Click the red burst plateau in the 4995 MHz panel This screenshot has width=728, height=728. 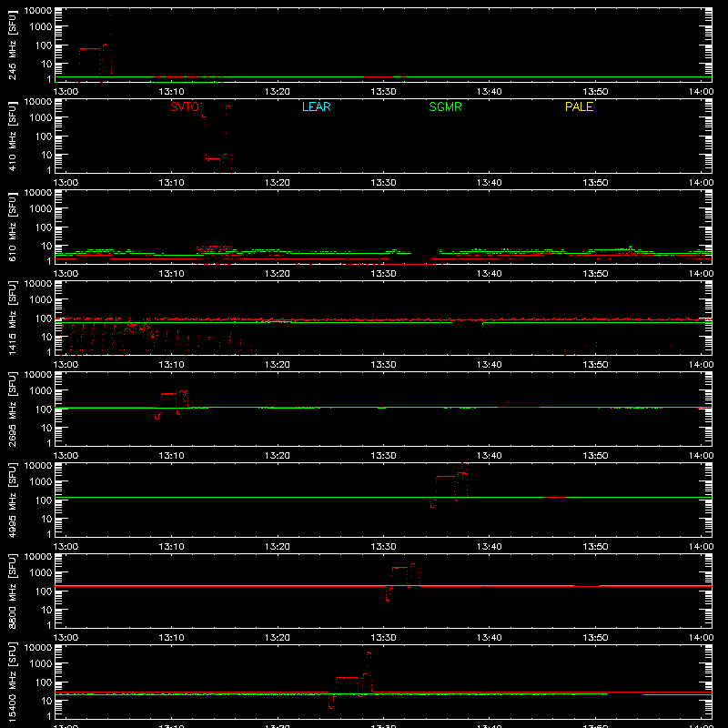(x=446, y=476)
